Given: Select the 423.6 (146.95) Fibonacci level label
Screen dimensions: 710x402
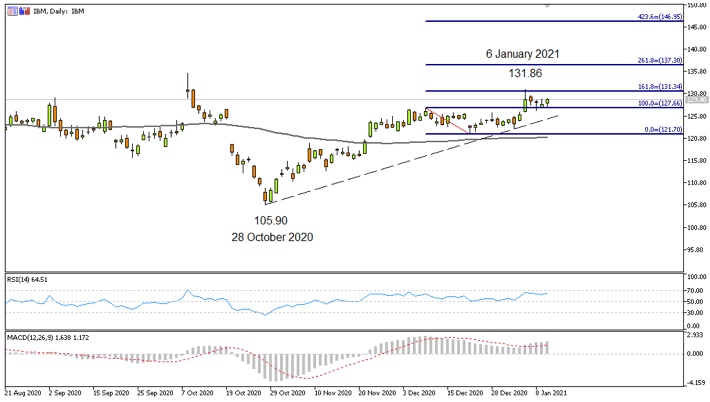Looking at the screenshot, I should pyautogui.click(x=660, y=17).
